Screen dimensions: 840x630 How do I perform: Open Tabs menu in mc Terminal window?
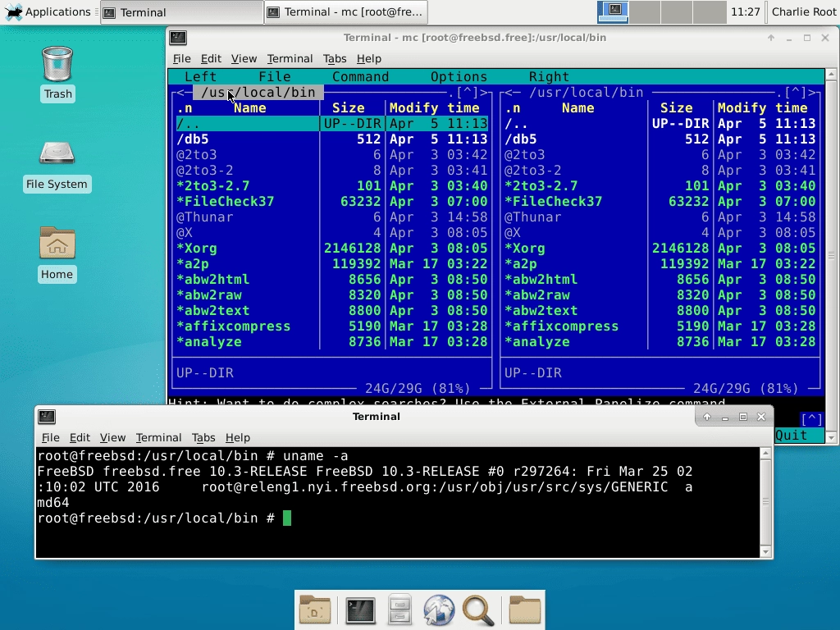click(335, 58)
